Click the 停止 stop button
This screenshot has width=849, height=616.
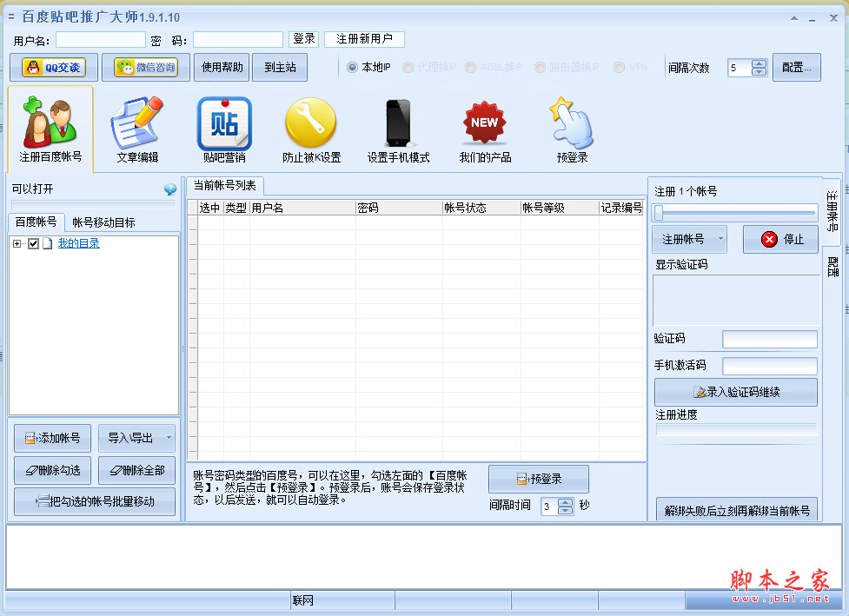[x=780, y=239]
